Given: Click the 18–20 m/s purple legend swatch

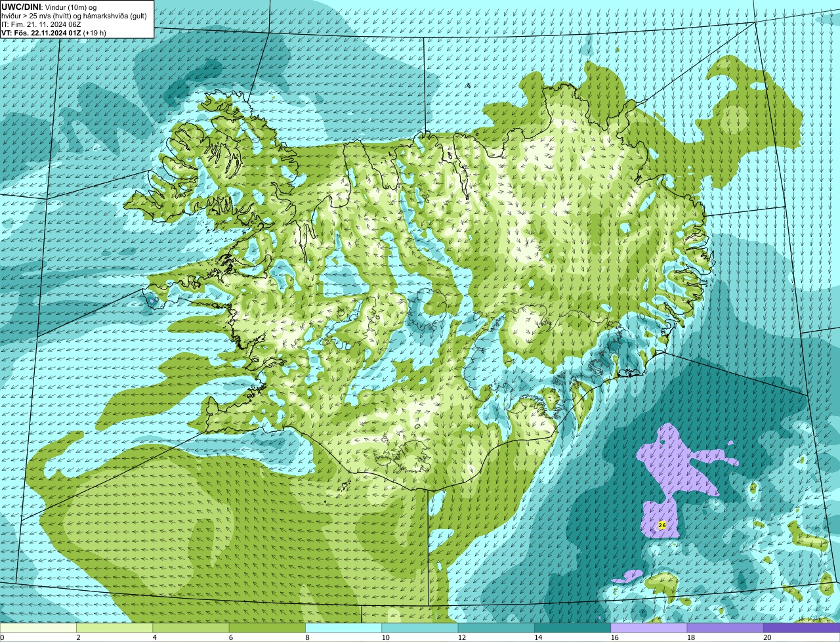Looking at the screenshot, I should point(725,628).
